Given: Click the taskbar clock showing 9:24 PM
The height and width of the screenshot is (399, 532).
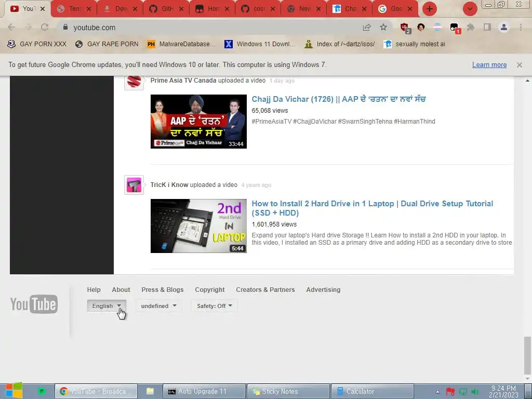Looking at the screenshot, I should [503, 392].
